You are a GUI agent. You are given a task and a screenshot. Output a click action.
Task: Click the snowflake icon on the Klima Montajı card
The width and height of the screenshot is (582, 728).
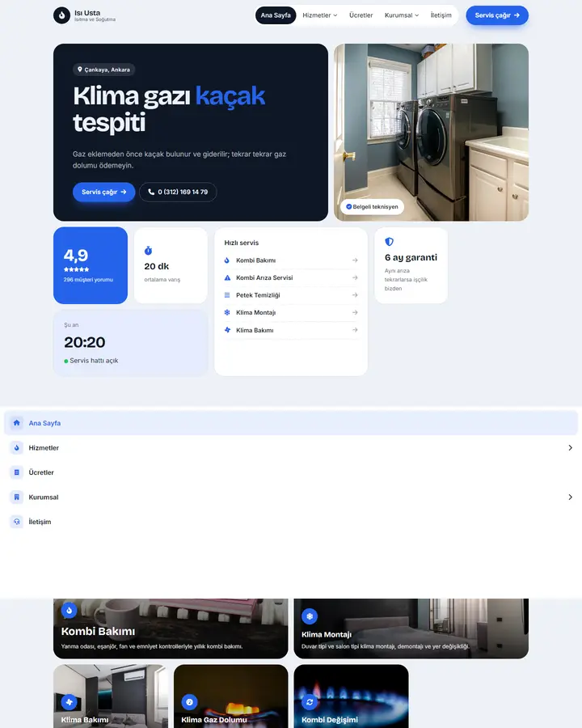pyautogui.click(x=310, y=616)
